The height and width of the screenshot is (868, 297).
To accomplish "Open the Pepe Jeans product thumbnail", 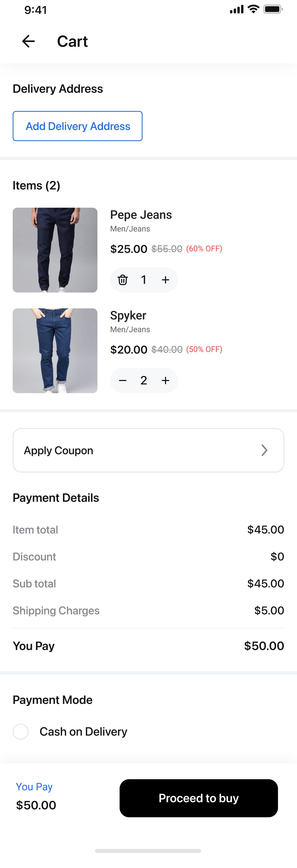I will (x=55, y=250).
